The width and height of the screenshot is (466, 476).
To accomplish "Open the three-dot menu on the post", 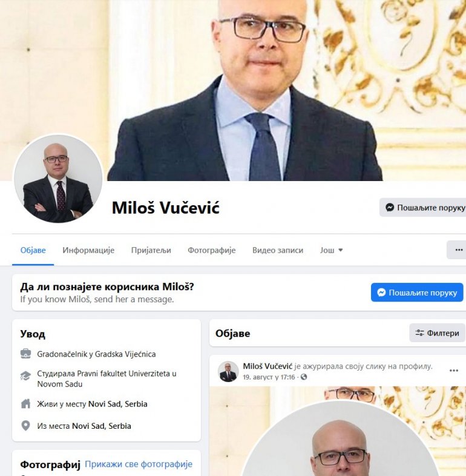I will tap(454, 371).
